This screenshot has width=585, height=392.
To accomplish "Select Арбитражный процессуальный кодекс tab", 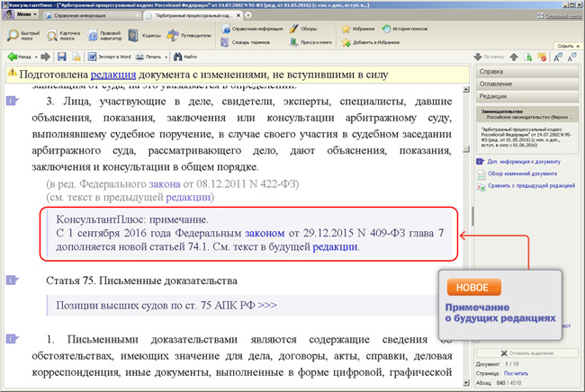I will [x=193, y=15].
